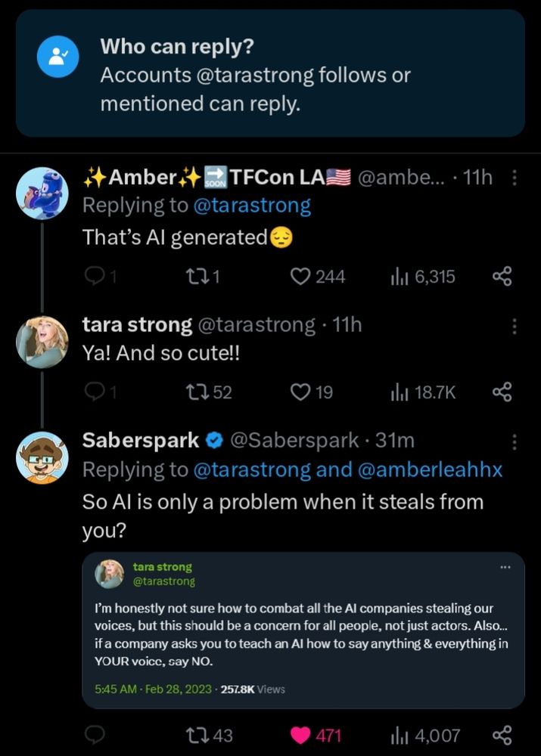Retweet Saberspark's tweet with 43 retweets

[x=197, y=735]
